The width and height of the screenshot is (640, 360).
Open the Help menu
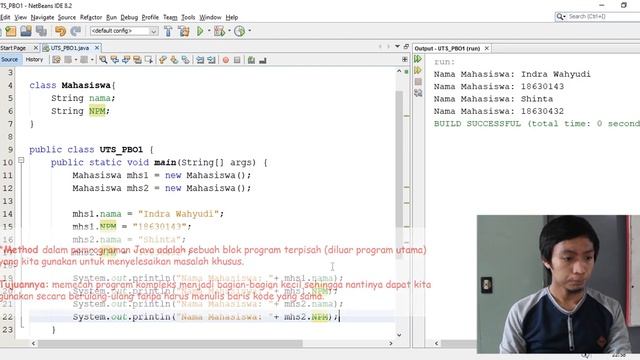pyautogui.click(x=232, y=18)
